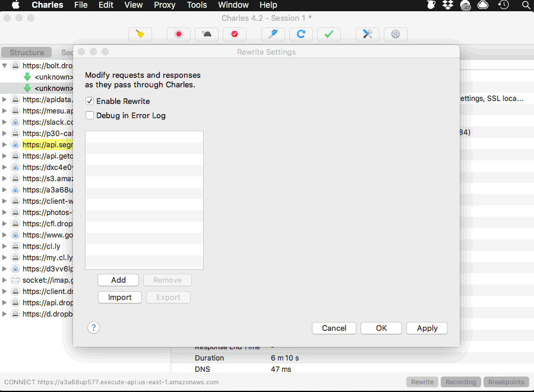Screen dimensions: 534x392
Task: Expand the https://cl.ly host node
Action: tap(5, 246)
